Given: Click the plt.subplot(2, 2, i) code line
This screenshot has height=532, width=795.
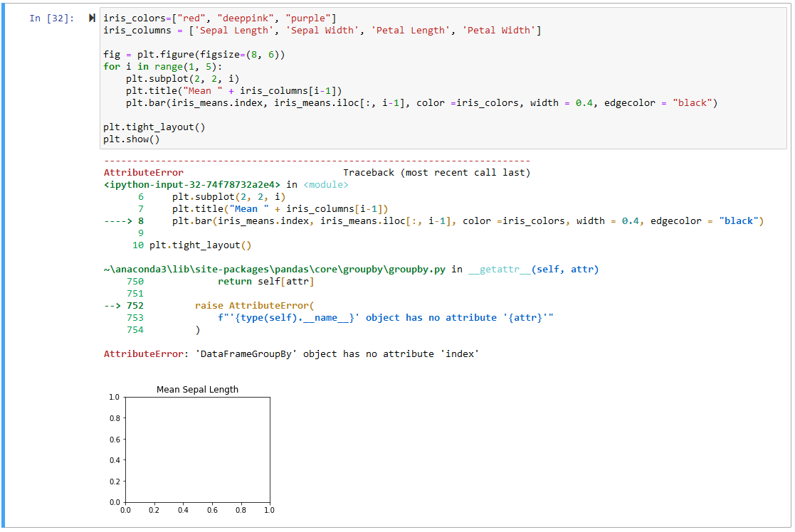Looking at the screenshot, I should (x=182, y=78).
